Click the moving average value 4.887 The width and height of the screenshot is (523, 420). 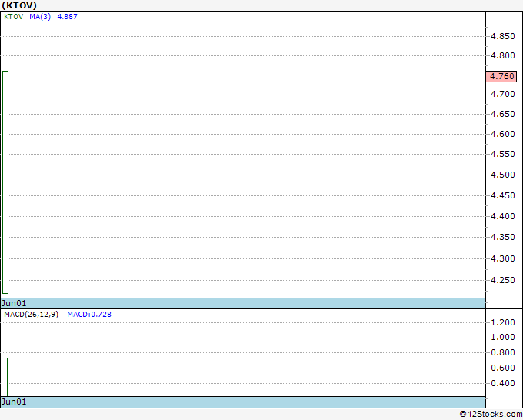click(67, 16)
